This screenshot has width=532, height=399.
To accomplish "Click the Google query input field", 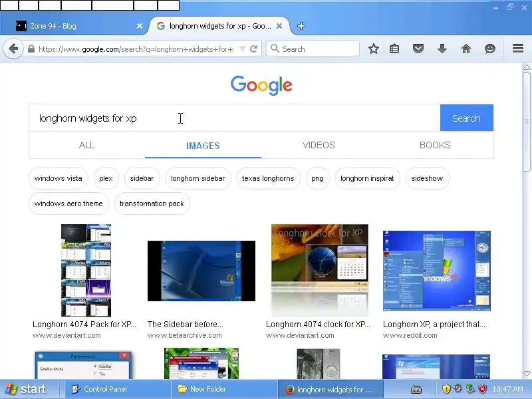I will (x=235, y=118).
